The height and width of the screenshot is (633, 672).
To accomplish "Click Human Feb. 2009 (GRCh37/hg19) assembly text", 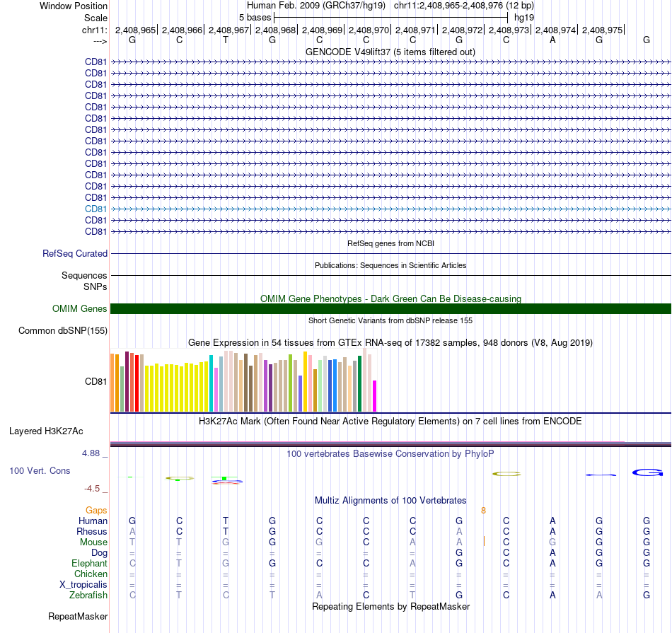I will tap(316, 6).
